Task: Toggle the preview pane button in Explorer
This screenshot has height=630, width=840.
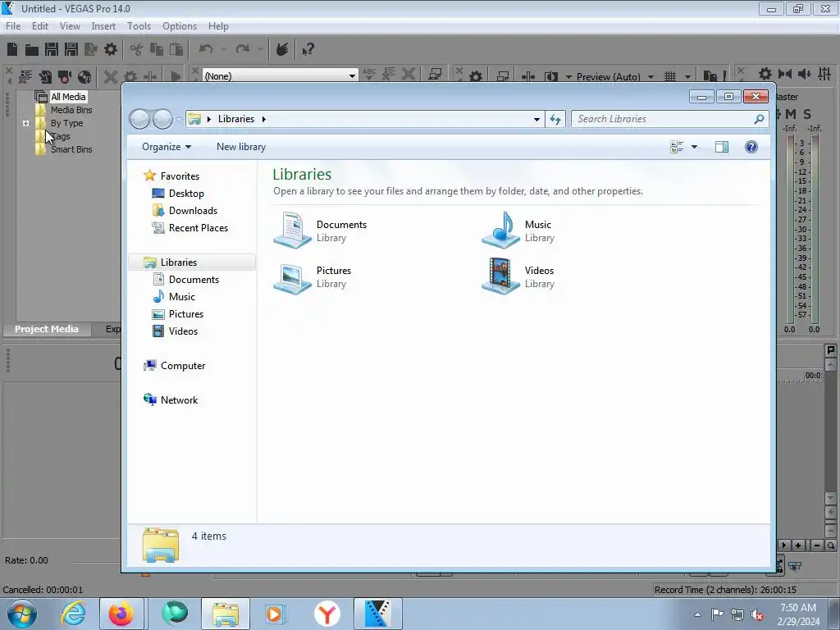Action: (722, 147)
